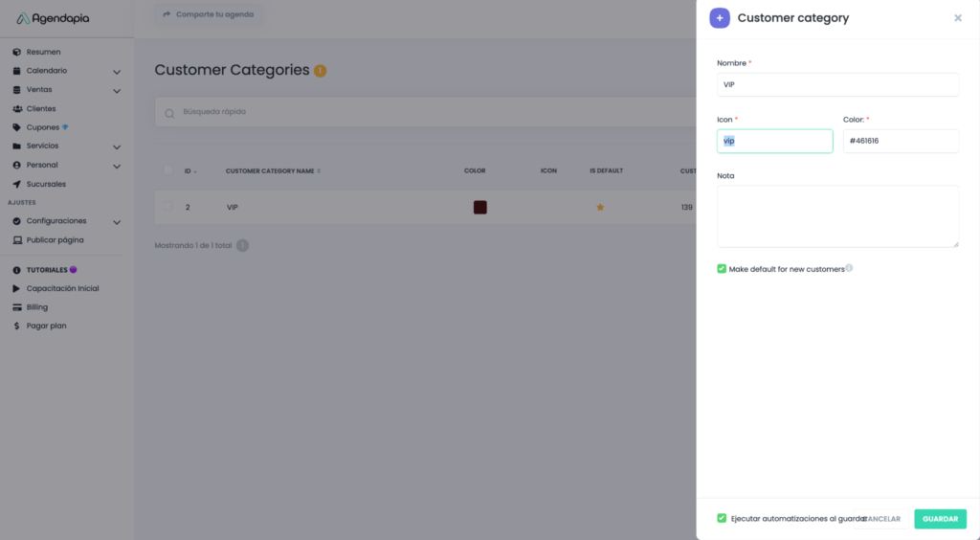This screenshot has width=980, height=540.
Task: Click the Sucursales location arrow icon
Action: (x=17, y=184)
